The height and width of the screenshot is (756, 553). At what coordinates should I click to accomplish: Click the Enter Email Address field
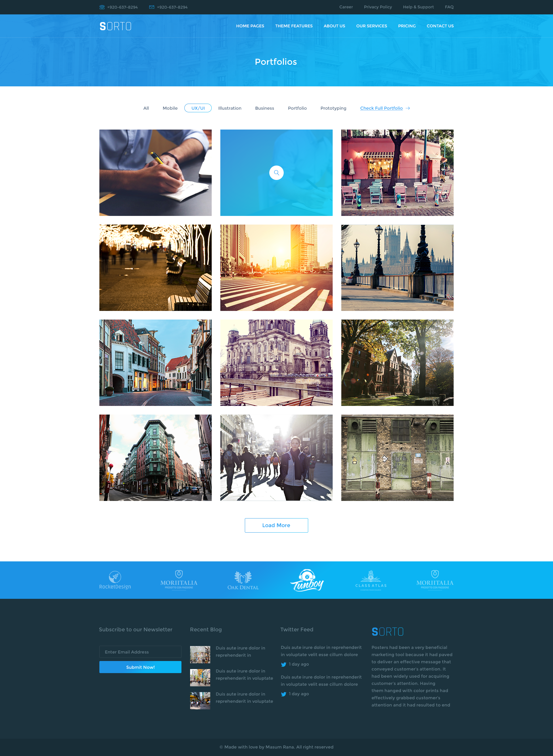click(x=140, y=651)
